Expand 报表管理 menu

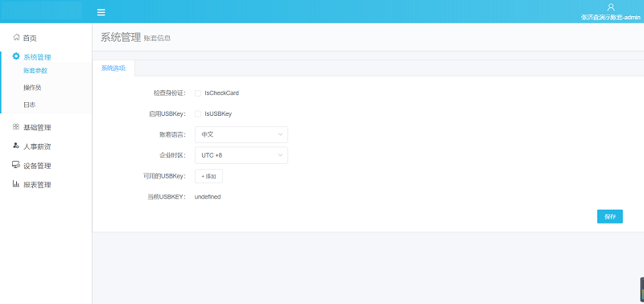click(x=37, y=185)
